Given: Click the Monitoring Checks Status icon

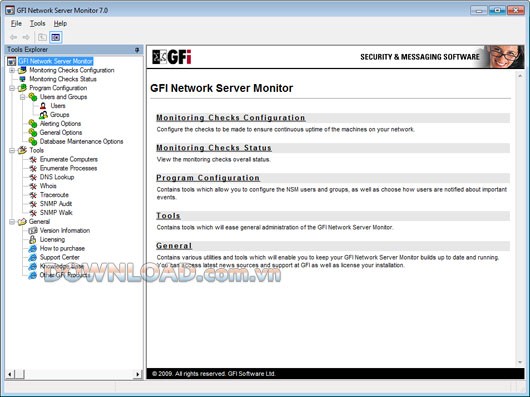Looking at the screenshot, I should (22, 79).
